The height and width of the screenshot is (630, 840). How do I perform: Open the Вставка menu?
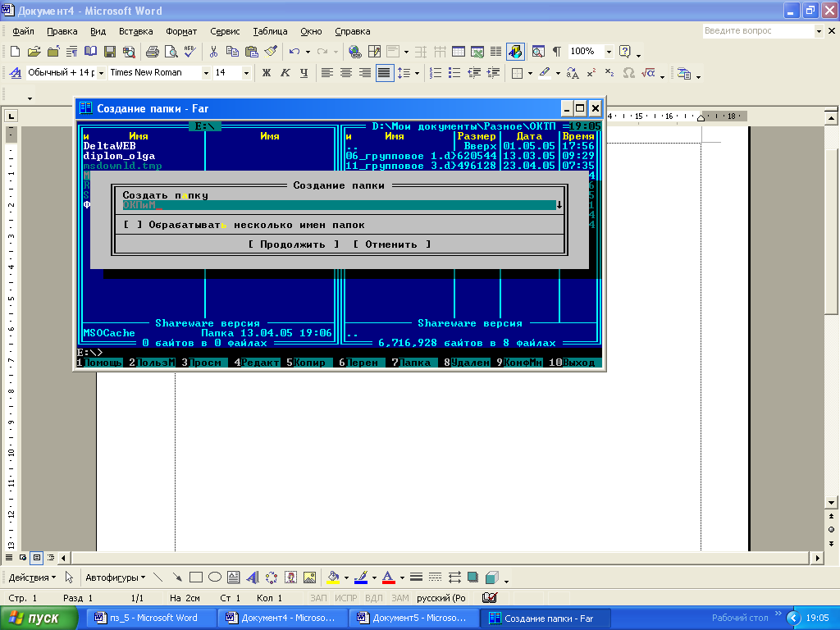click(135, 31)
